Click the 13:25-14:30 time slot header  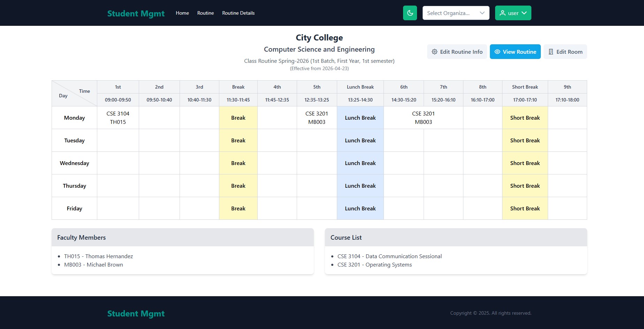pyautogui.click(x=360, y=100)
